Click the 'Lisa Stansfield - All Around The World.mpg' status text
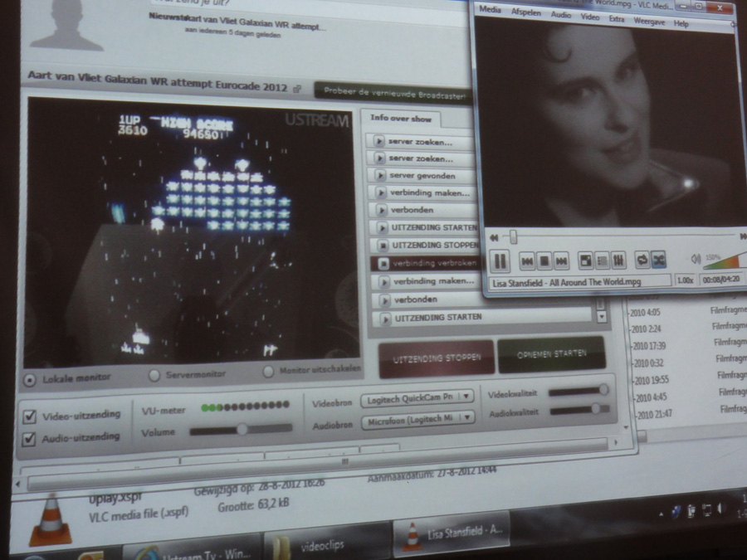This screenshot has width=747, height=560. 567,282
